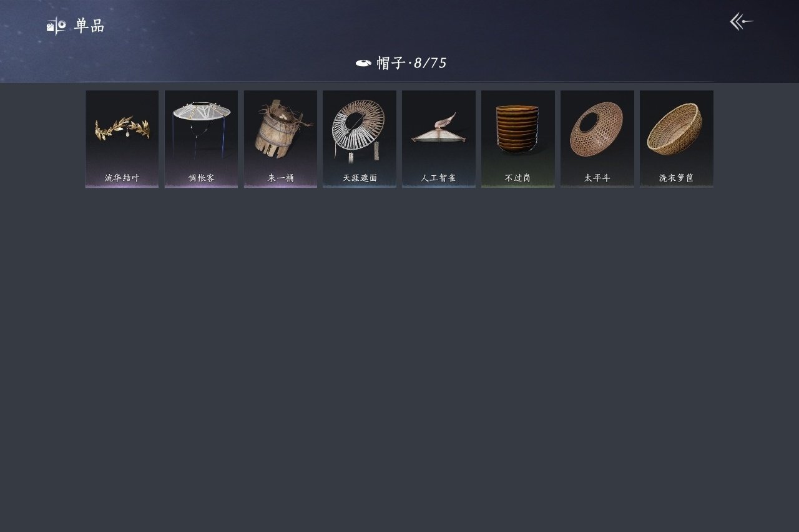Click the 人工智雀 name label
The image size is (799, 532).
click(439, 178)
